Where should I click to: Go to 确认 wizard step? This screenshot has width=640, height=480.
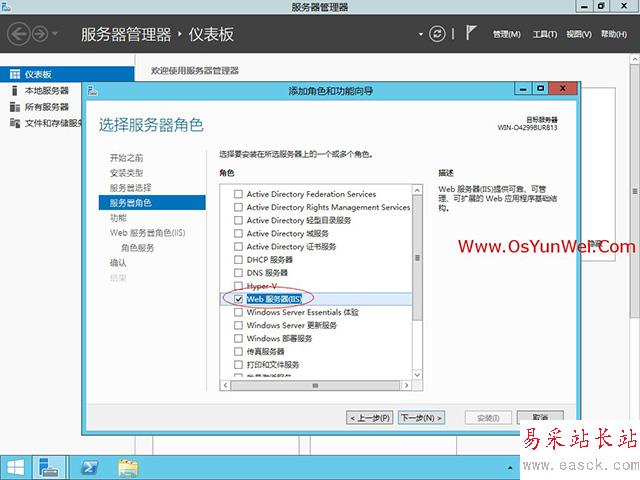click(x=118, y=263)
